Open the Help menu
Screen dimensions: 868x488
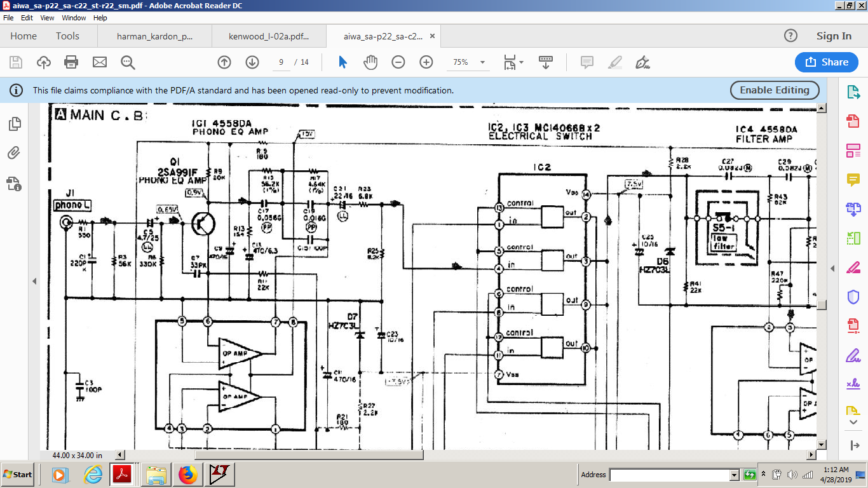100,18
